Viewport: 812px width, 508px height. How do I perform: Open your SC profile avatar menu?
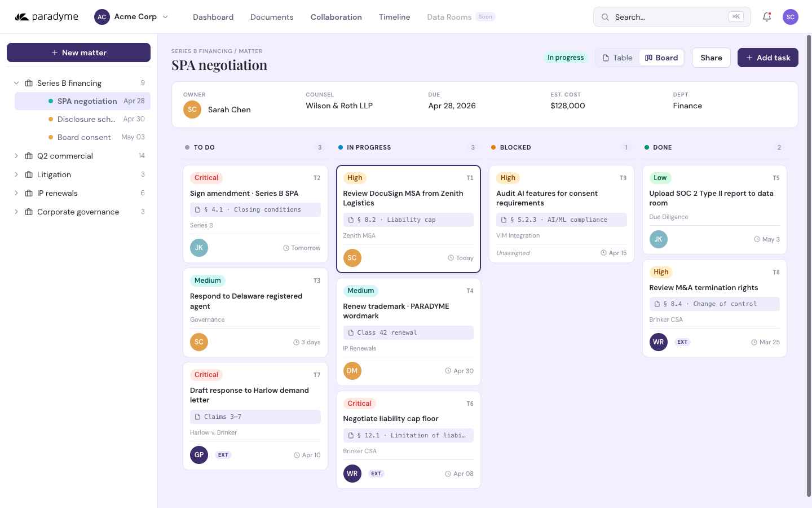791,17
